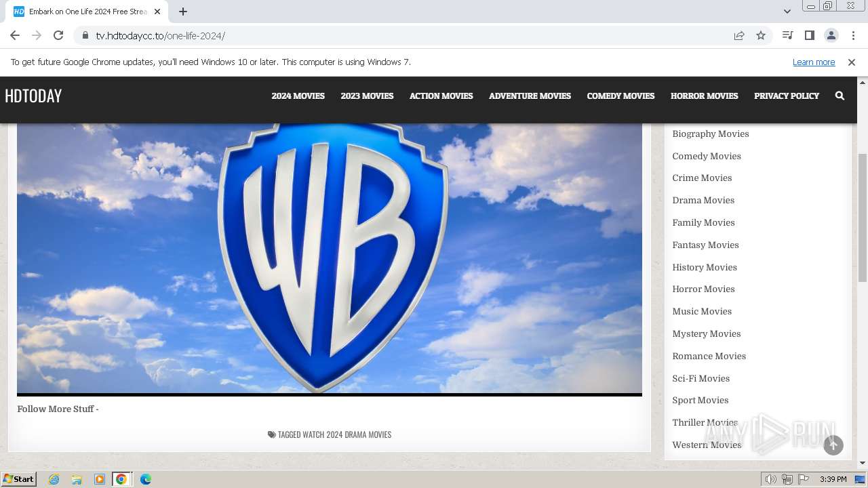Close the One Life 2024 tab
This screenshot has width=868, height=488.
157,12
